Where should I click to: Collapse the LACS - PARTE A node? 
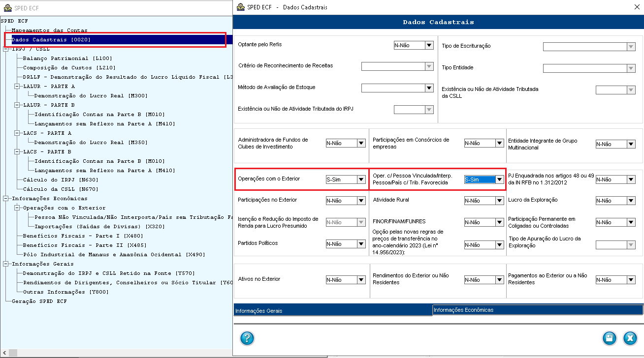point(17,133)
